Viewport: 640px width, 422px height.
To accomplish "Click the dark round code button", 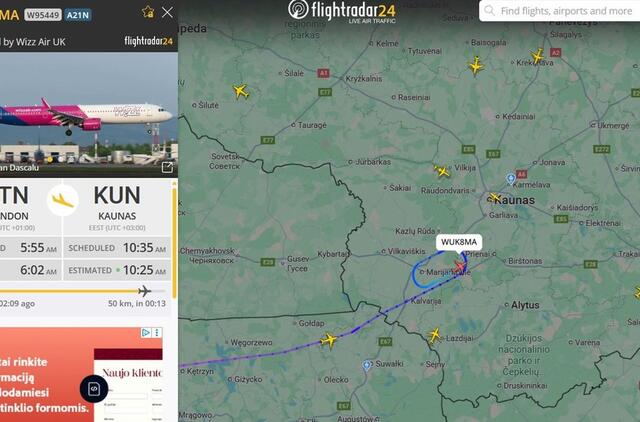I will pos(94,389).
